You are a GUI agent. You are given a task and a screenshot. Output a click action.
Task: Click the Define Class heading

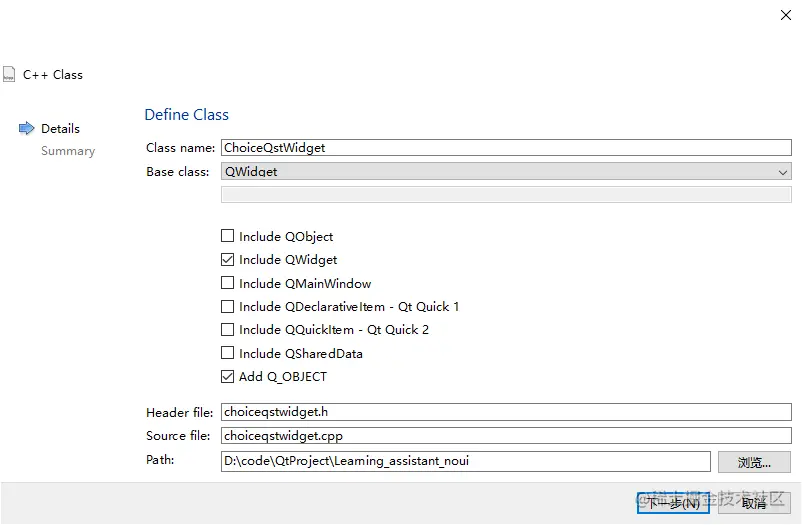tap(187, 115)
